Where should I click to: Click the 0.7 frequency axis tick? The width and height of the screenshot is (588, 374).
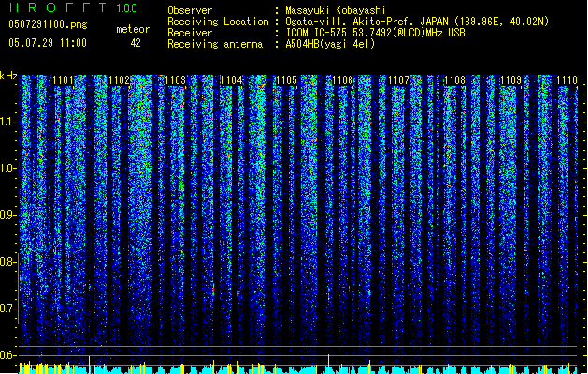click(x=8, y=309)
